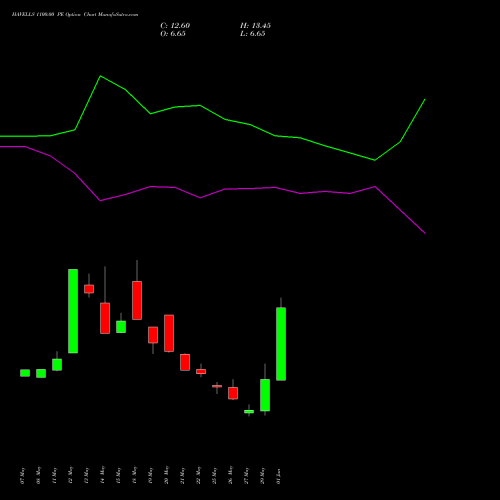Click the green candle above 15 May
Viewport: 500px width, 500px height.
[x=121, y=327]
